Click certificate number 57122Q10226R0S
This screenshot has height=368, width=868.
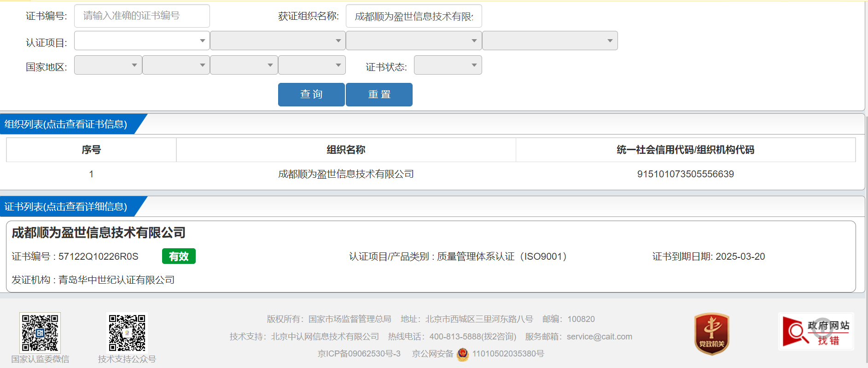(98, 257)
